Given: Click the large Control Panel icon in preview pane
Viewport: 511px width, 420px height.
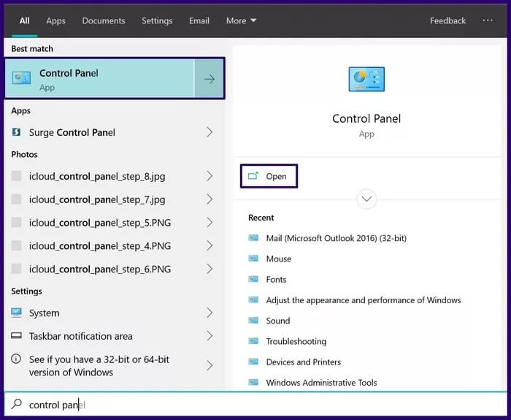Looking at the screenshot, I should (366, 79).
